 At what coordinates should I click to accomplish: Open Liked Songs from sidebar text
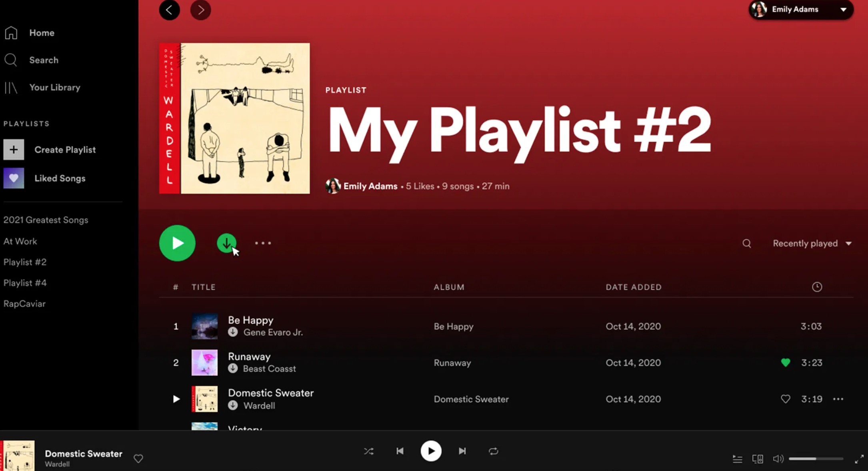[x=60, y=178]
